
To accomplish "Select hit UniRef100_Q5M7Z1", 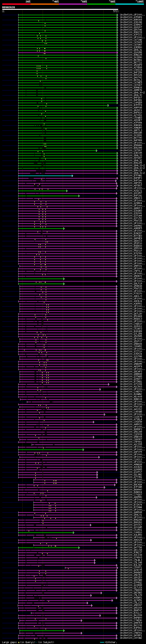I will 131,266.
